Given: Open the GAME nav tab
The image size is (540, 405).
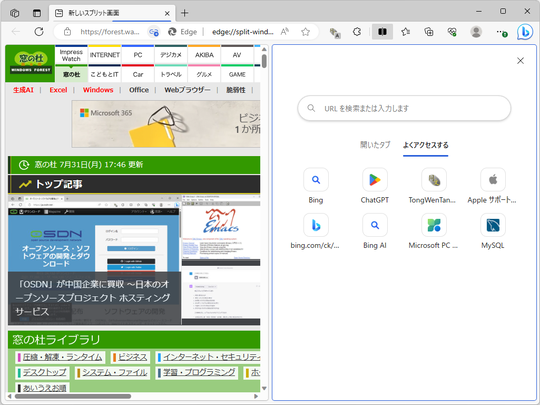Looking at the screenshot, I should tap(237, 74).
